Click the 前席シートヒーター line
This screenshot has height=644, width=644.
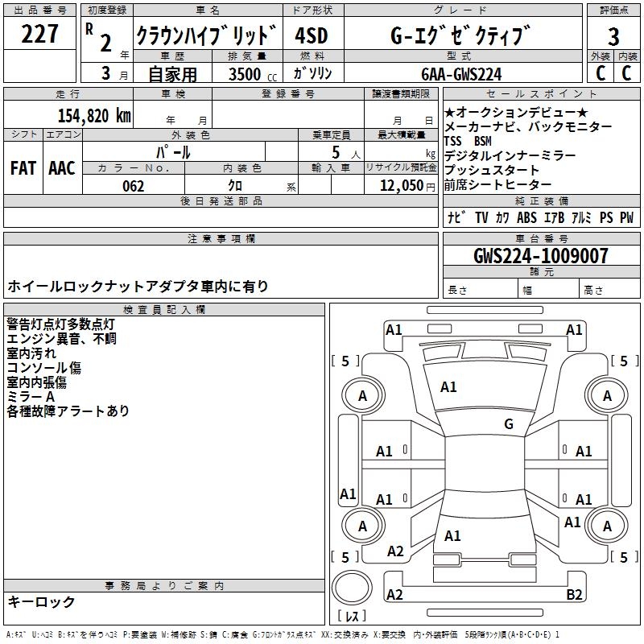tap(497, 184)
